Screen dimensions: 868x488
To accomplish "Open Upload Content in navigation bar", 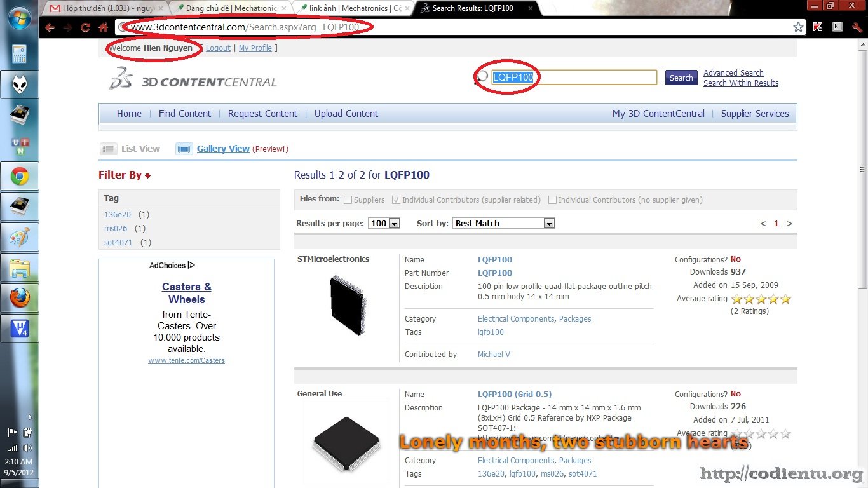I will (x=346, y=114).
